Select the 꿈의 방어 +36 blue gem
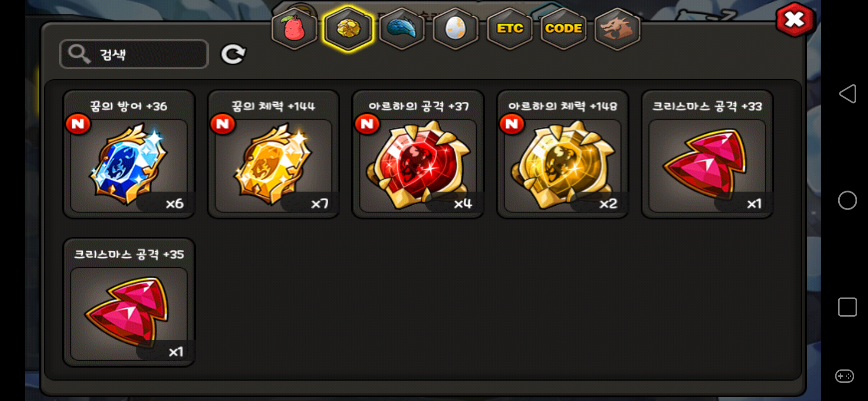The height and width of the screenshot is (401, 868). [129, 154]
